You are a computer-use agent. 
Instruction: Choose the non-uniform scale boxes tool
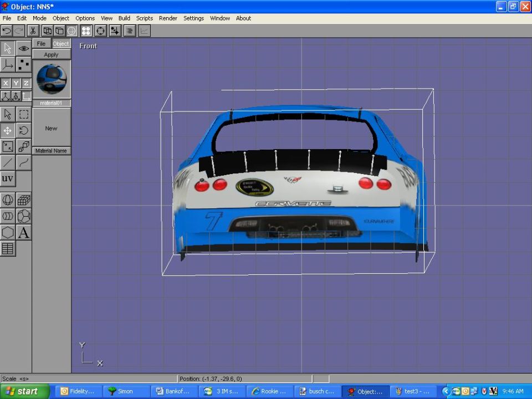click(x=24, y=146)
